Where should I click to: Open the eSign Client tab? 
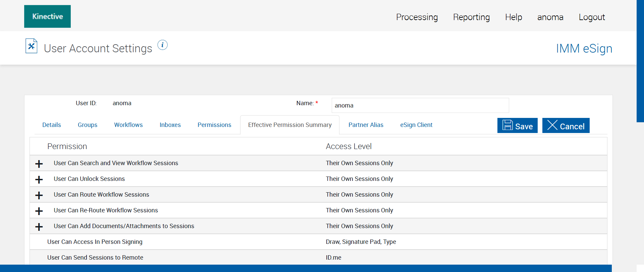416,125
